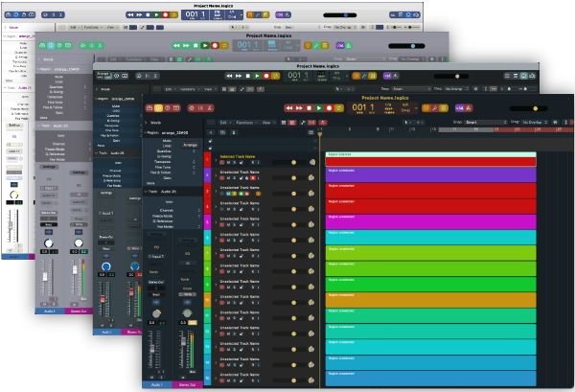Click the waveform zoom button near Drag menu

[x=555, y=122]
